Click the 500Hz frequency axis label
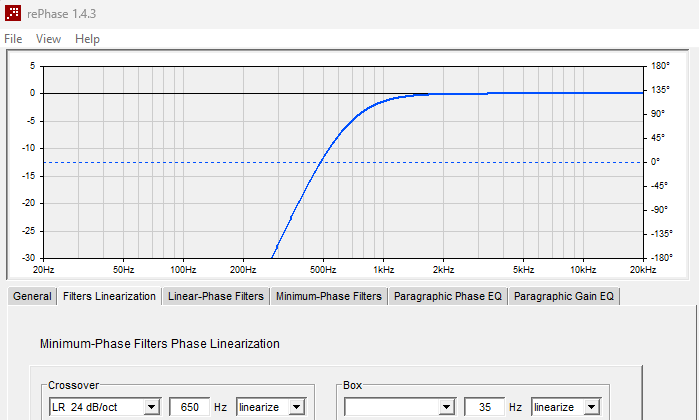This screenshot has height=420, width=699. click(323, 270)
